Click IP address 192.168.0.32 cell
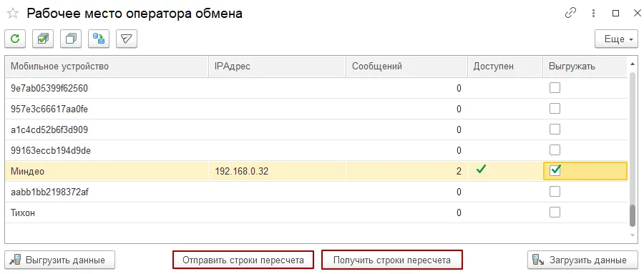644x274 pixels. point(277,171)
